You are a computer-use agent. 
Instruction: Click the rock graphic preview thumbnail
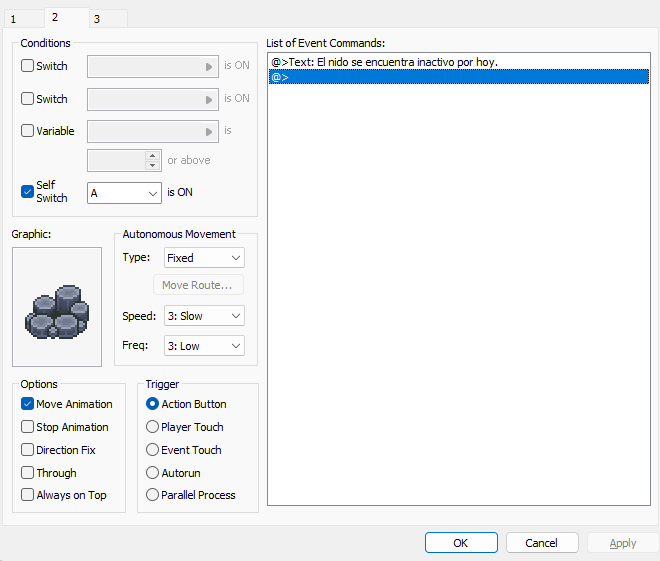point(57,307)
